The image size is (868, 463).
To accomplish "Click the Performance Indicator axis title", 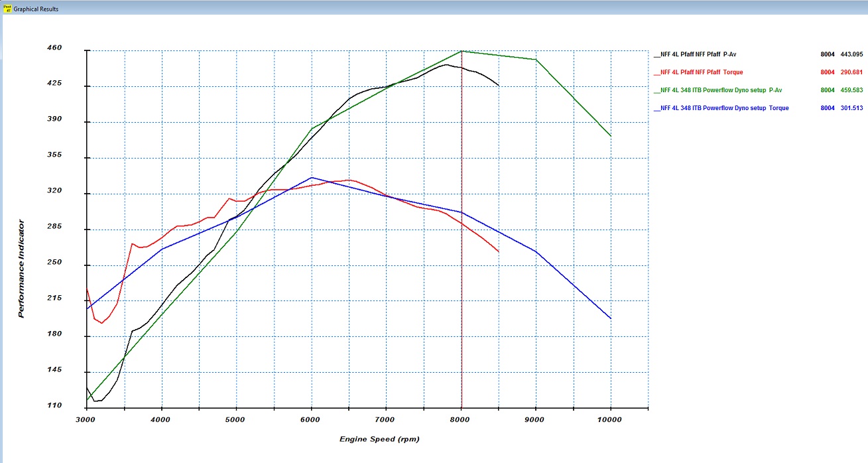I will pos(21,269).
